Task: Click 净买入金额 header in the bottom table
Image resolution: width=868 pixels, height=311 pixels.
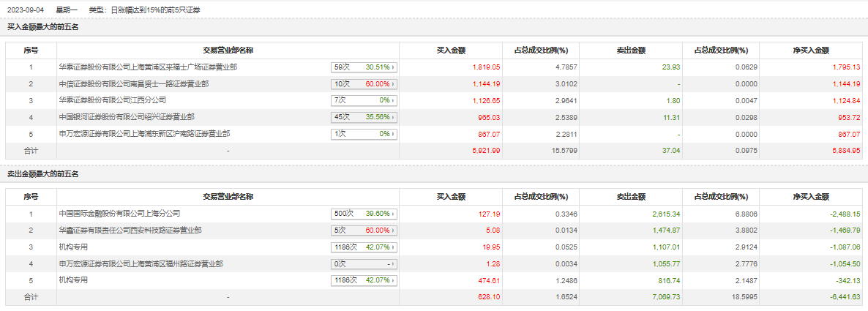Action: [811, 197]
